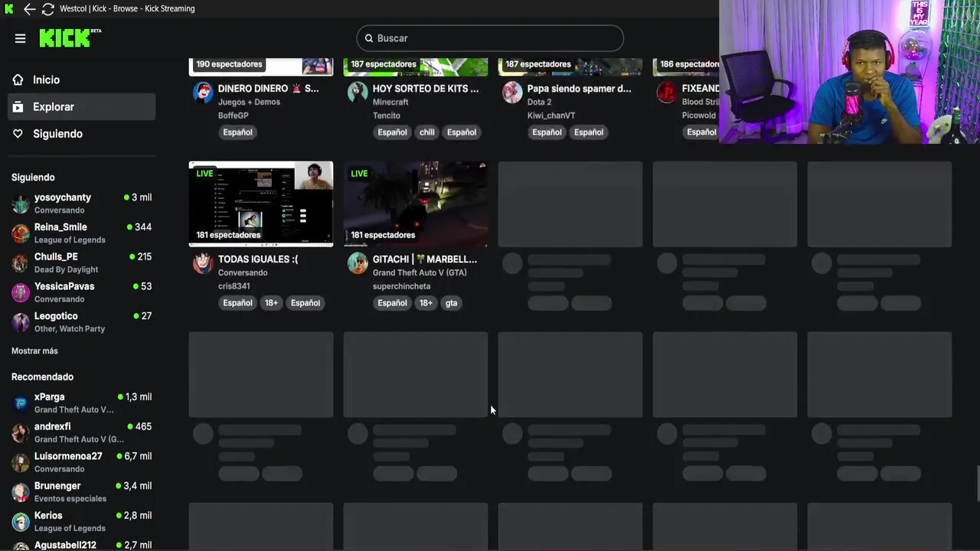Click the chill tag on Tencito stream
Image resolution: width=980 pixels, height=551 pixels.
(427, 132)
